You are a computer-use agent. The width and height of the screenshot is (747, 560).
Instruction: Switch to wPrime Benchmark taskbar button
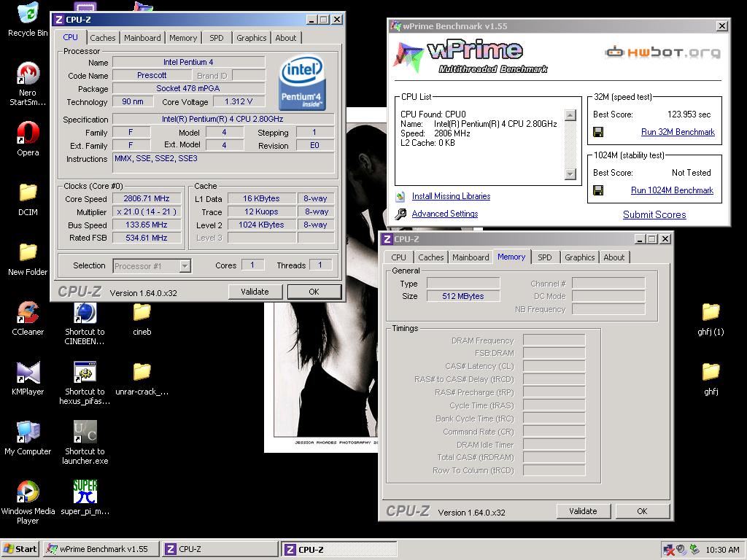click(101, 549)
